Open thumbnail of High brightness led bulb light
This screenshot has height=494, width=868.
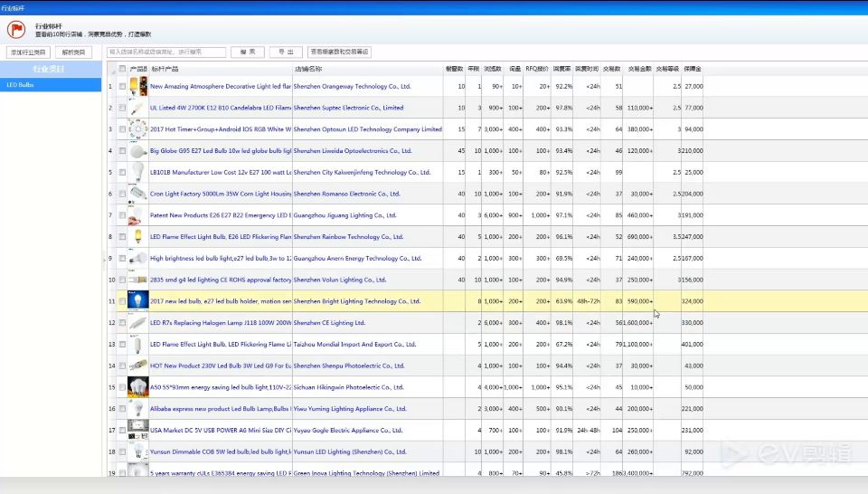[x=137, y=259]
